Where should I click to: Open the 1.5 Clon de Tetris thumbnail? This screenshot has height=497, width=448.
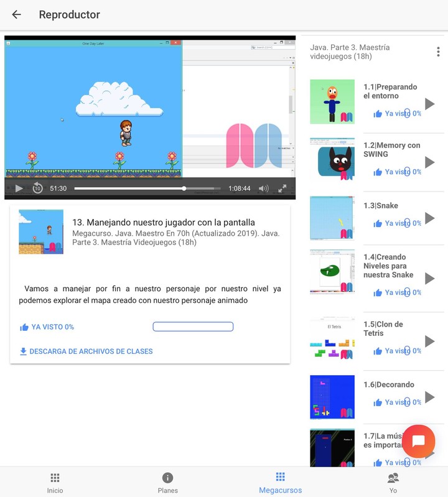(x=332, y=340)
